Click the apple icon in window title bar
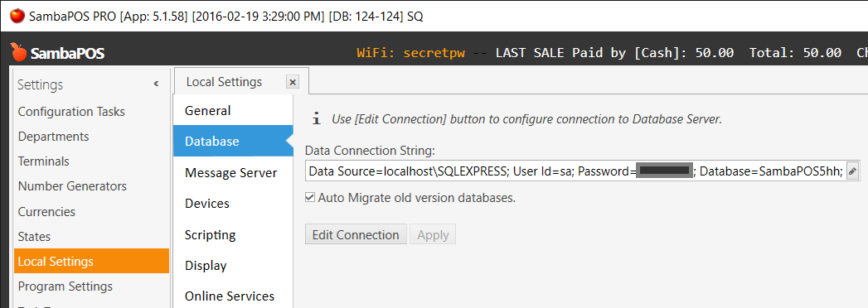The width and height of the screenshot is (868, 308). (17, 16)
